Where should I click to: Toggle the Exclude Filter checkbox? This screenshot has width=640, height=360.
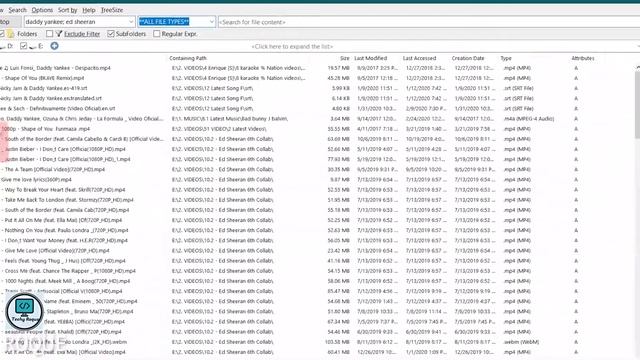click(x=49, y=34)
